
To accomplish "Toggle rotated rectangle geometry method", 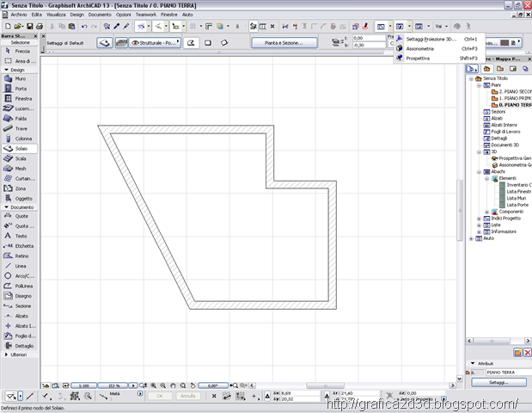I will 224,43.
